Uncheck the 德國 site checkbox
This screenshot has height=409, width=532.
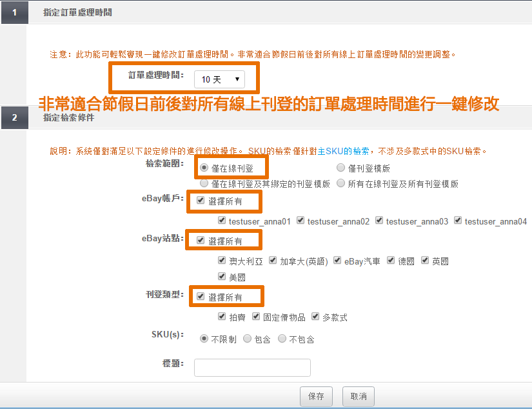[391, 261]
